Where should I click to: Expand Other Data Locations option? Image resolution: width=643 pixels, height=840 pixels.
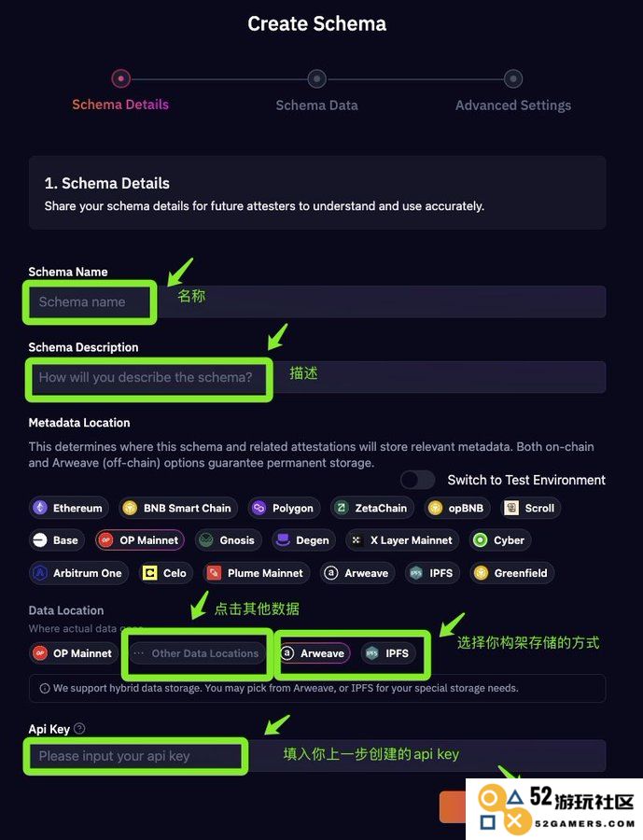tap(197, 653)
